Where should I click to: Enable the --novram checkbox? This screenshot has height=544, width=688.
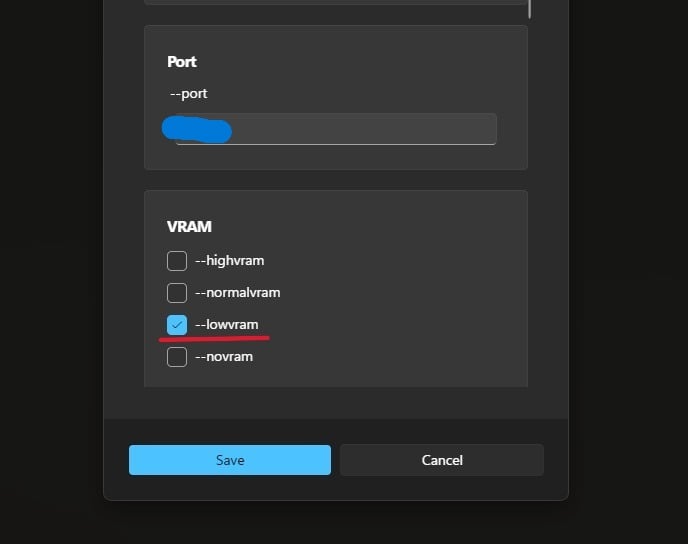point(177,357)
